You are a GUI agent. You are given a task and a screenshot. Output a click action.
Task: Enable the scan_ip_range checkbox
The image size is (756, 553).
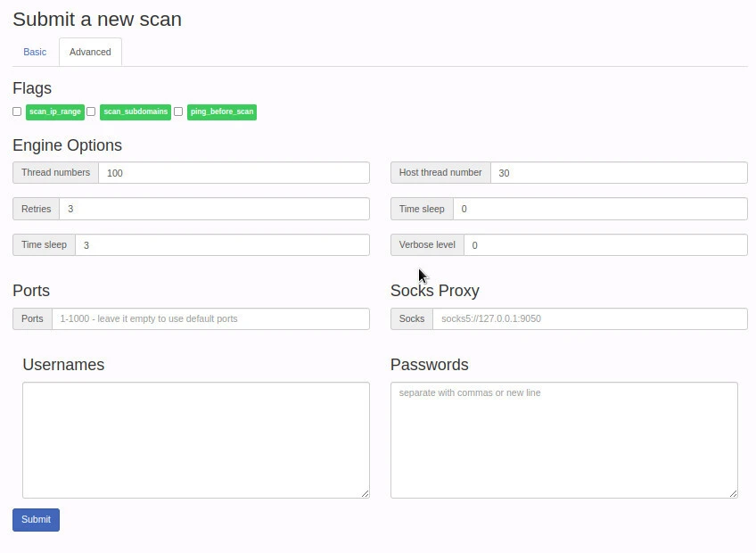pos(17,111)
